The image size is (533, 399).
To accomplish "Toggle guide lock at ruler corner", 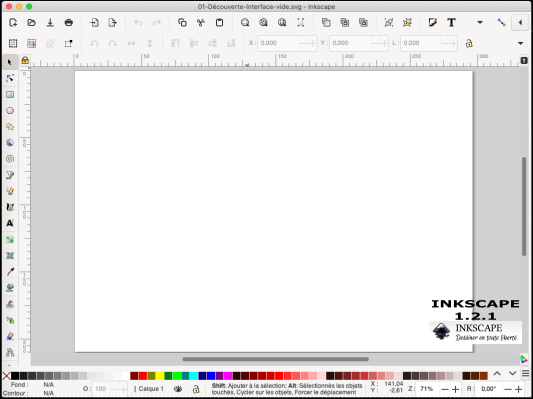I will click(25, 60).
